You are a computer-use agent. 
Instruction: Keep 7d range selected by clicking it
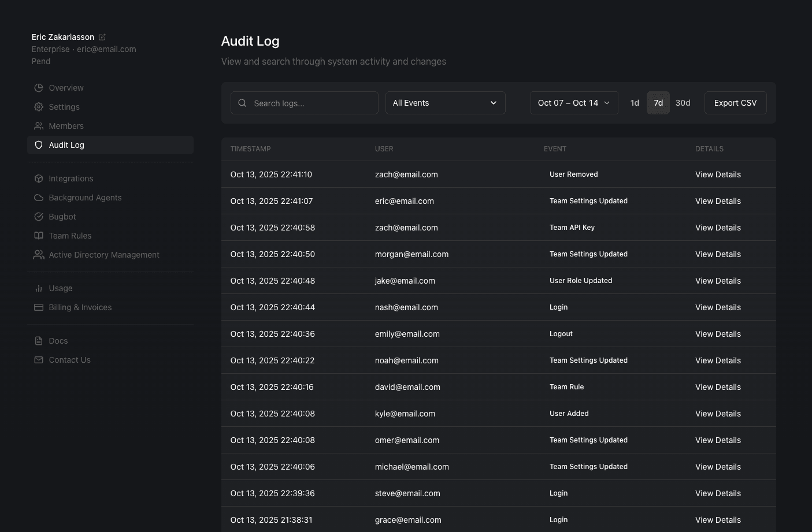[x=658, y=102]
